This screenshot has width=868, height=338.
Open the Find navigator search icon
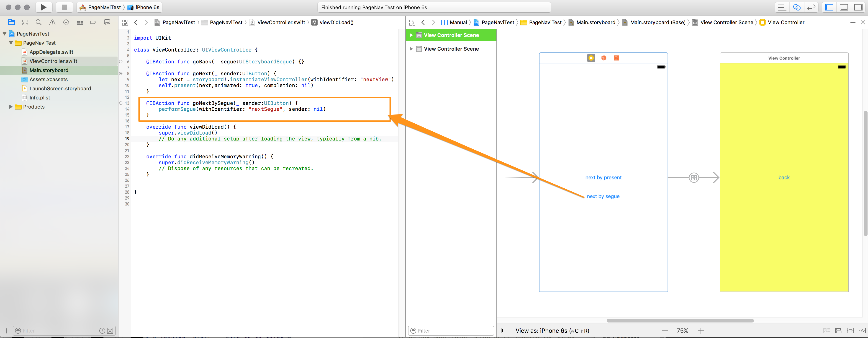pyautogui.click(x=39, y=22)
